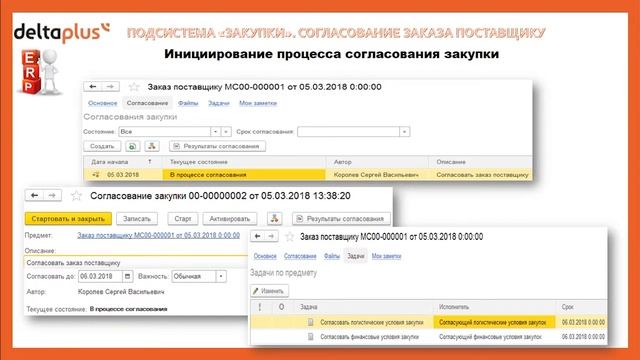Image resolution: width=640 pixels, height=360 pixels.
Task: Click the second arrow beside Состояние field
Action: pyautogui.click(x=226, y=132)
